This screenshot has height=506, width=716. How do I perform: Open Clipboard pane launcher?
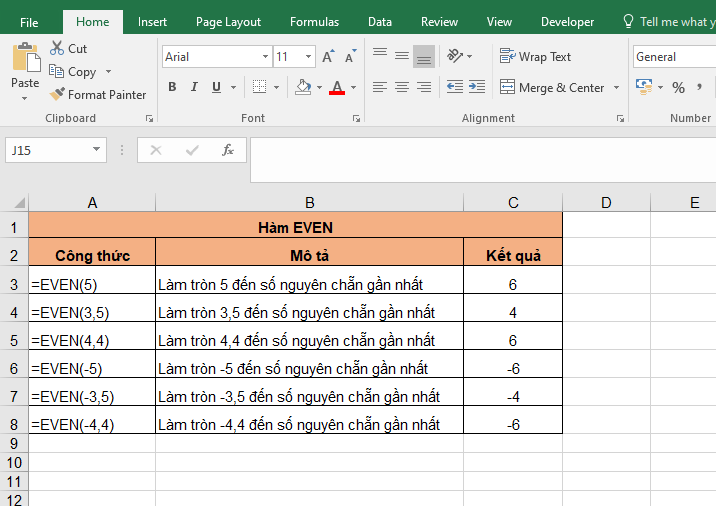[x=149, y=118]
